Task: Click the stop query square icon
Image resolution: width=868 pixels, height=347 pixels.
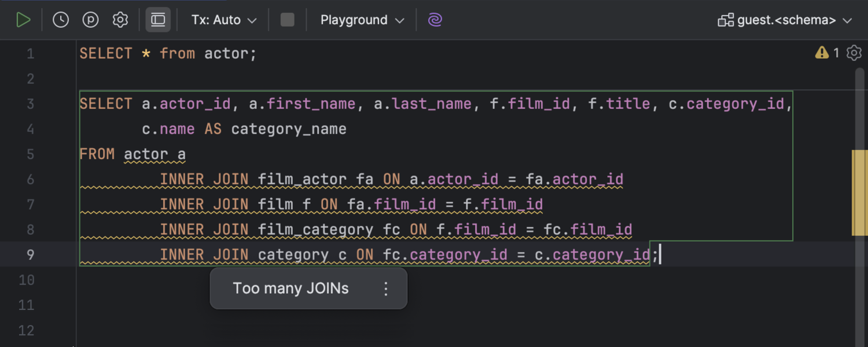Action: (x=287, y=19)
